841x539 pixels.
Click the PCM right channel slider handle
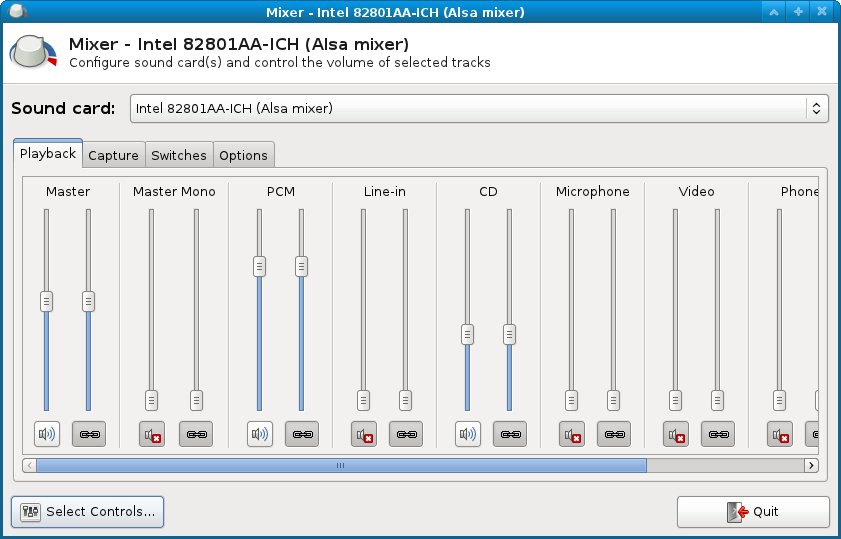(301, 267)
